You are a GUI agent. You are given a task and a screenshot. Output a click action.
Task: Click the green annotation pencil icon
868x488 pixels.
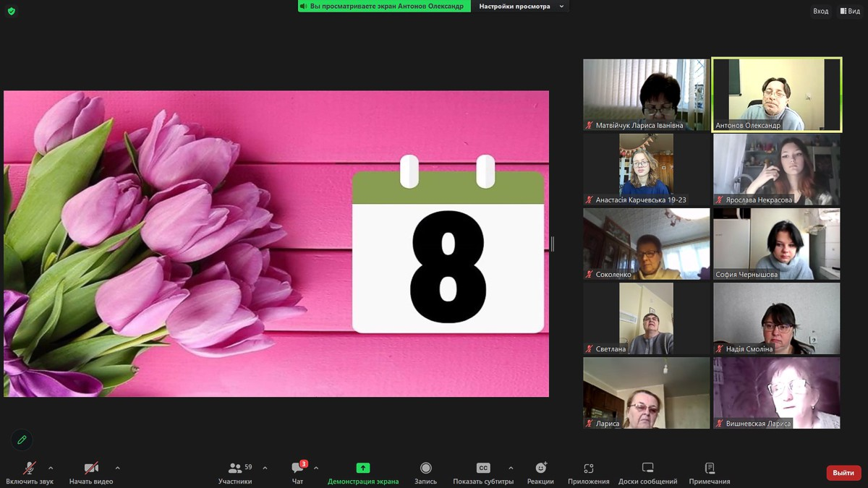point(22,440)
